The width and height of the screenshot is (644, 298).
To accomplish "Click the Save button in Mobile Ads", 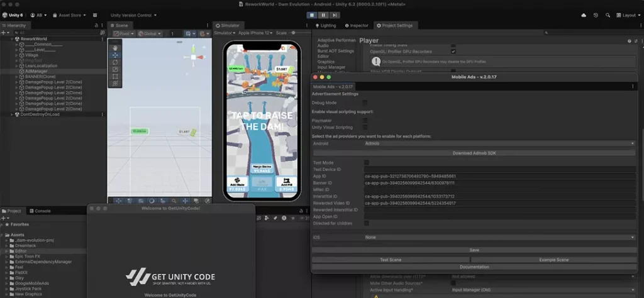I will 474,250.
